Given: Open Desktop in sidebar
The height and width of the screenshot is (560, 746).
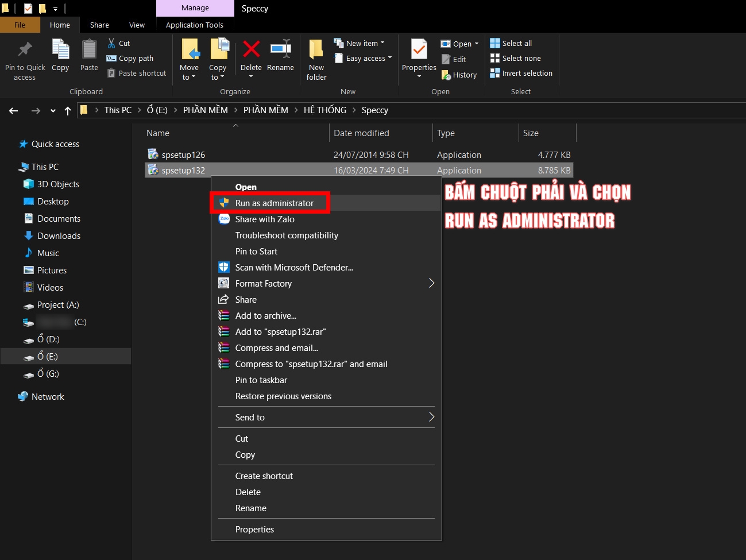Looking at the screenshot, I should [53, 201].
